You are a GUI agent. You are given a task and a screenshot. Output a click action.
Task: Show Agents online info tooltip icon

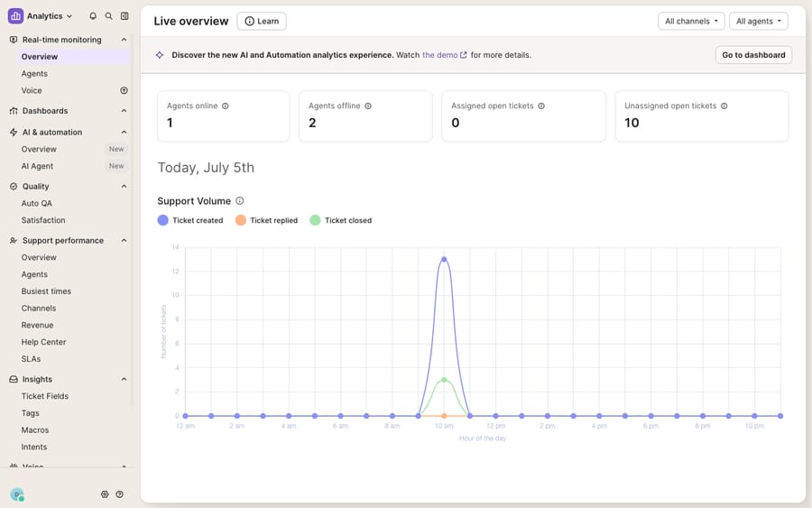tap(226, 106)
